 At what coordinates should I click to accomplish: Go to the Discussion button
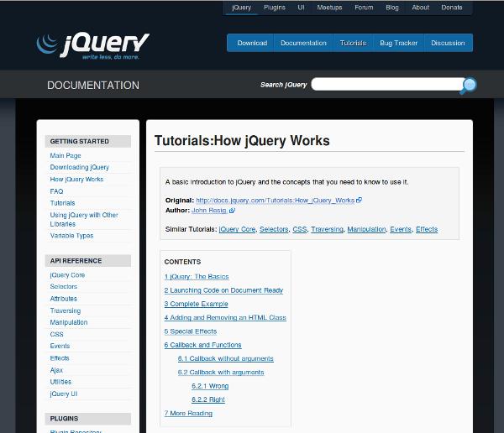point(448,43)
